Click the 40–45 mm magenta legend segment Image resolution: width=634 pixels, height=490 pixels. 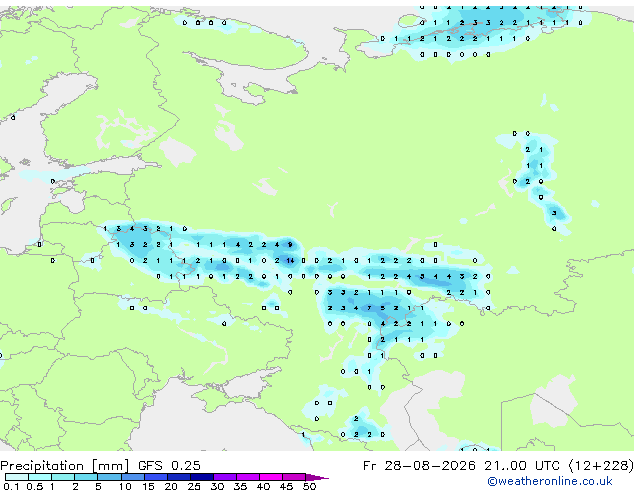pyautogui.click(x=271, y=477)
